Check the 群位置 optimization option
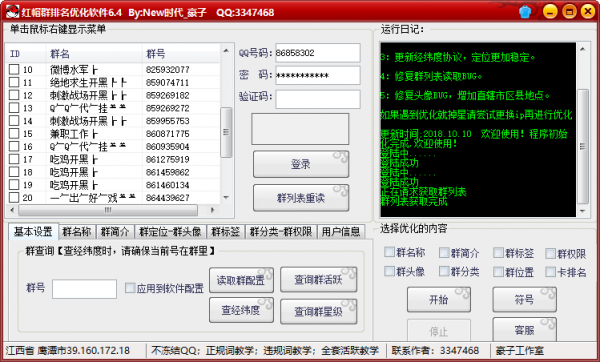 498,272
